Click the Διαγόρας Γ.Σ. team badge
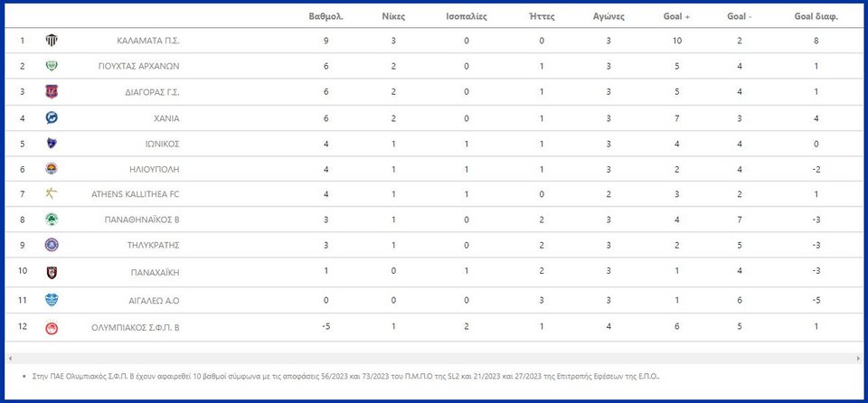Image resolution: width=868 pixels, height=403 pixels. pos(52,92)
